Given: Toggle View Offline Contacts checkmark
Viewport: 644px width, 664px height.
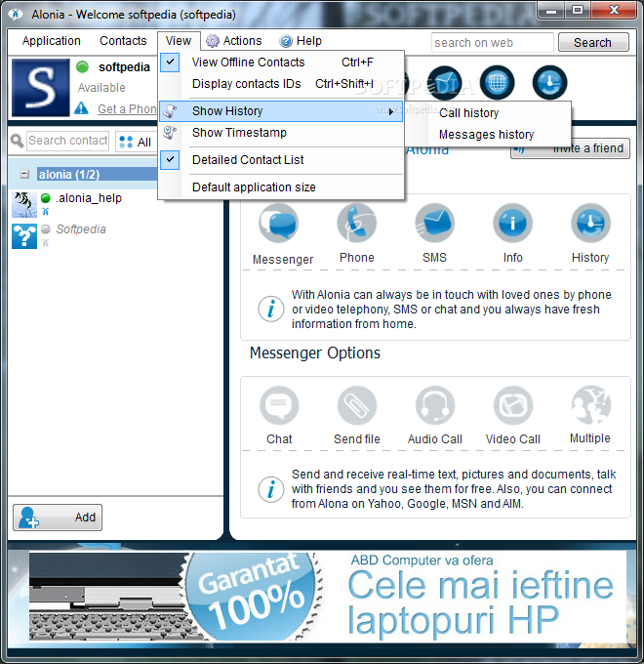Looking at the screenshot, I should coord(170,62).
